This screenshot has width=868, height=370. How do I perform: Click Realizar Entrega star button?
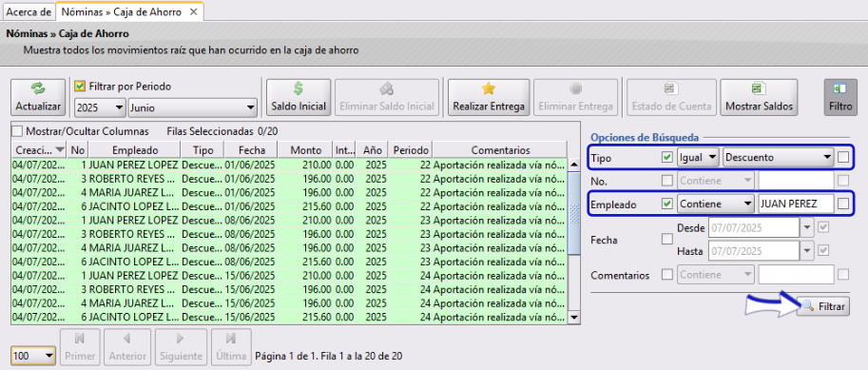489,97
